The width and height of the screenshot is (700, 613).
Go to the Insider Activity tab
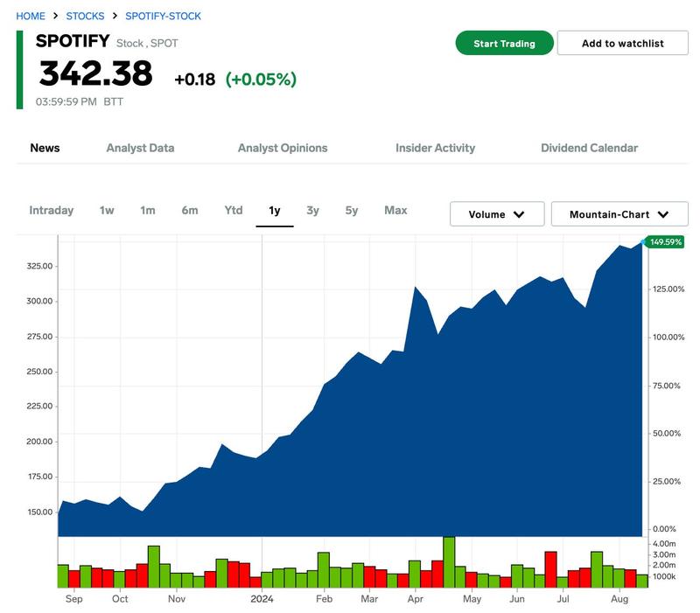[x=435, y=148]
